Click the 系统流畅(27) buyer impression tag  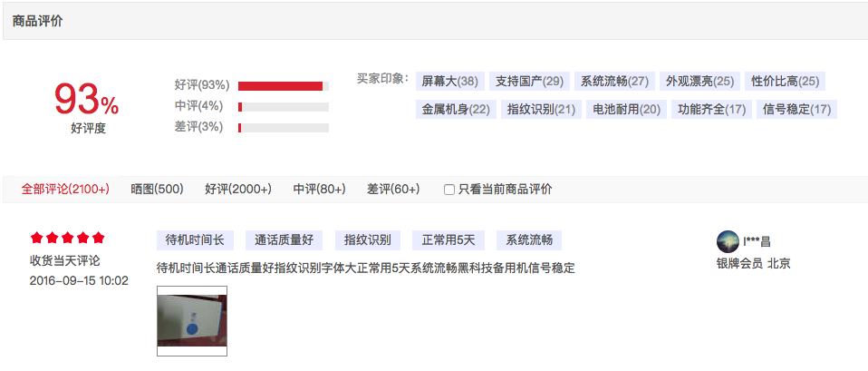[x=614, y=82]
